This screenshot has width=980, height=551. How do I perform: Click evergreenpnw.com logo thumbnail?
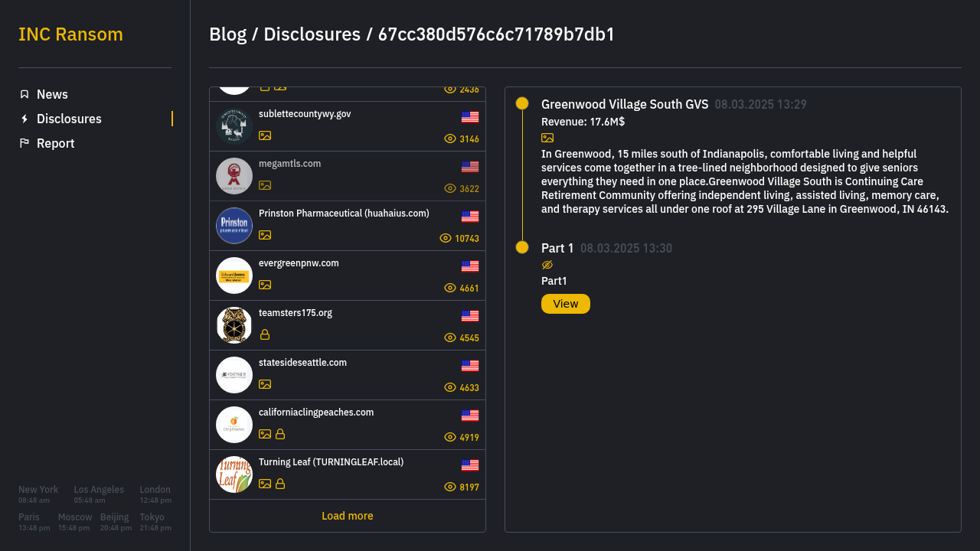pos(234,275)
